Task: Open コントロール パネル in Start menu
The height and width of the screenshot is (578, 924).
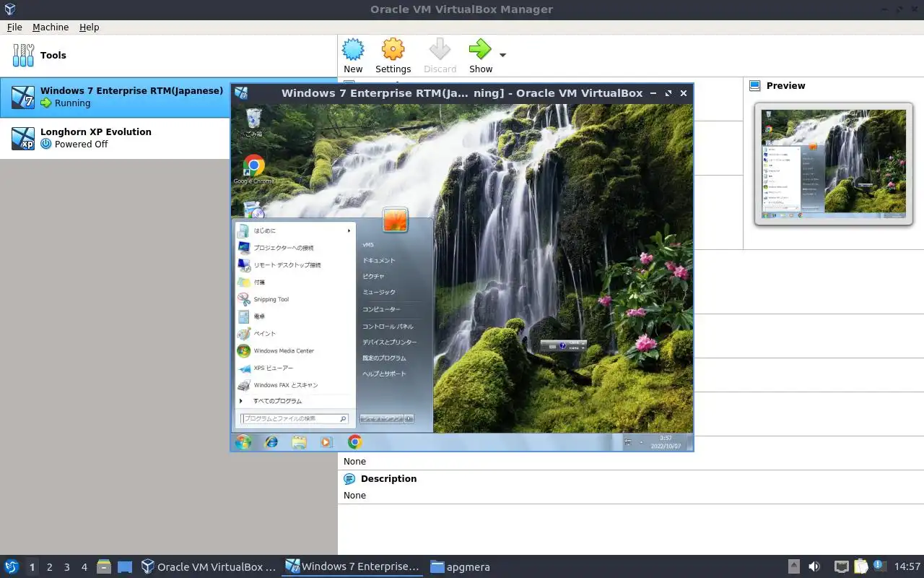Action: coord(388,327)
